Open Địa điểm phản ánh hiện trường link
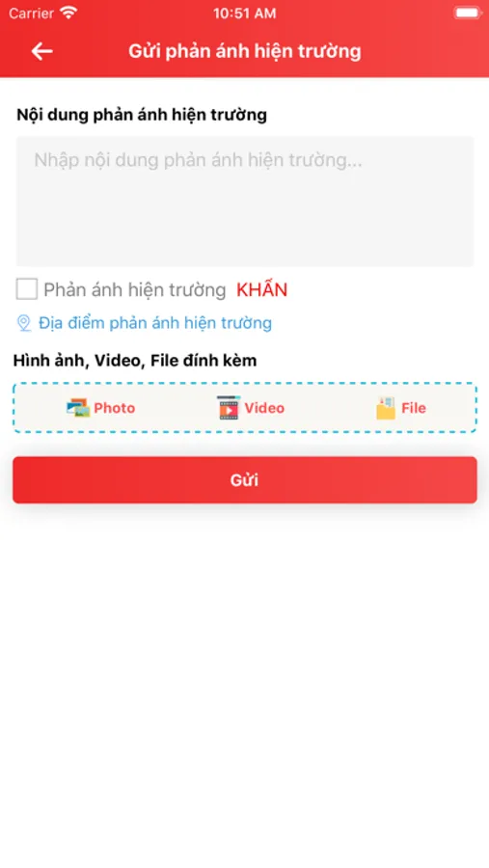This screenshot has height=868, width=489. pos(155,323)
